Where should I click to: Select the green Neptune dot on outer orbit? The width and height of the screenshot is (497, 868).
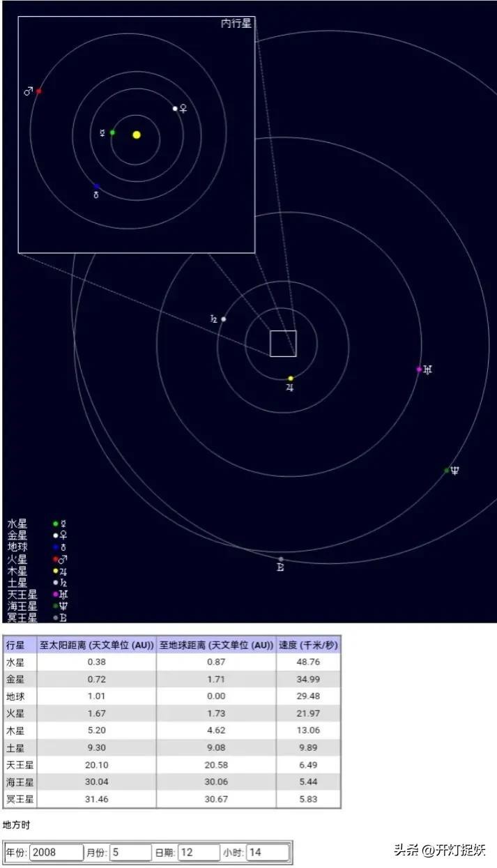pyautogui.click(x=447, y=471)
